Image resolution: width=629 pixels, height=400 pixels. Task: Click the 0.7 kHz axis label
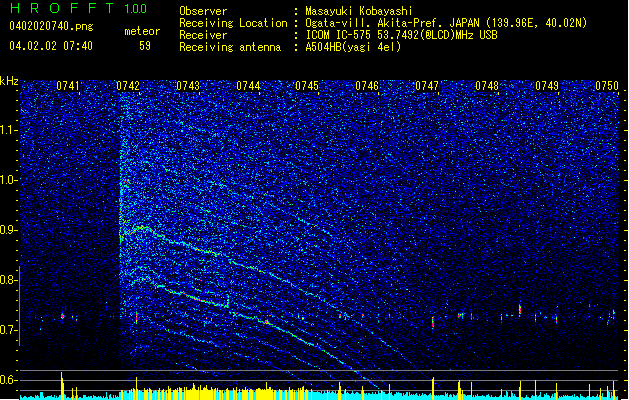pos(9,330)
